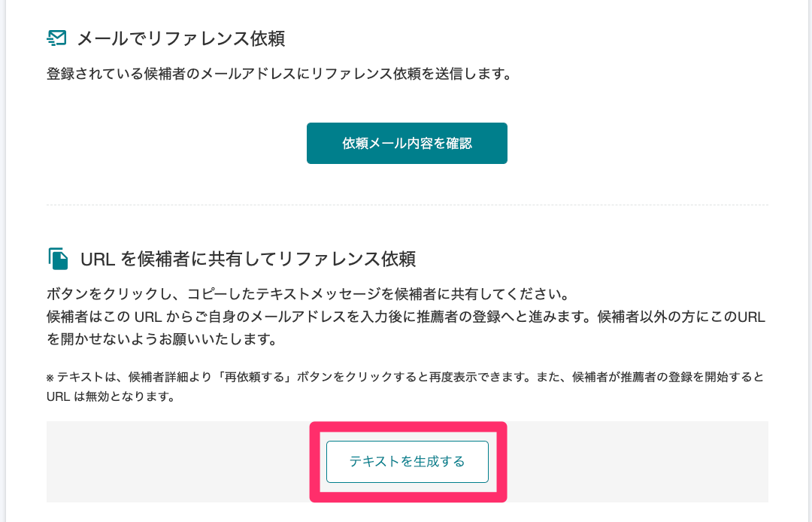This screenshot has width=812, height=522.
Task: Click the 候補者以外の方にこのURL warning text
Action: point(681,317)
